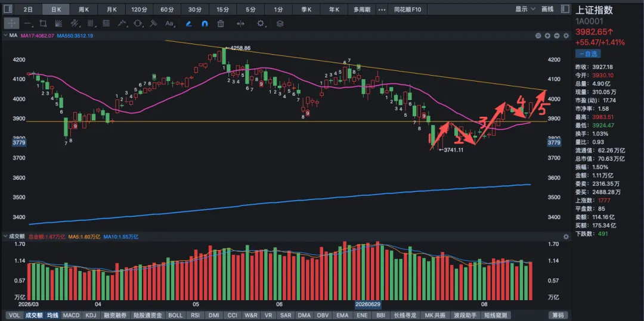Select the straight line drawing tool
The width and height of the screenshot is (644, 321).
27,23
